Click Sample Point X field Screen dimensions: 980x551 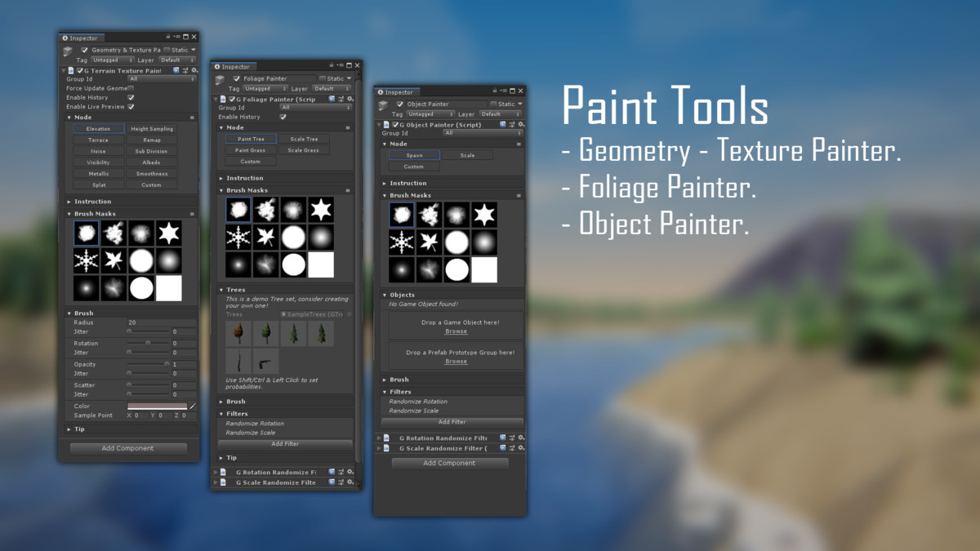pos(141,415)
